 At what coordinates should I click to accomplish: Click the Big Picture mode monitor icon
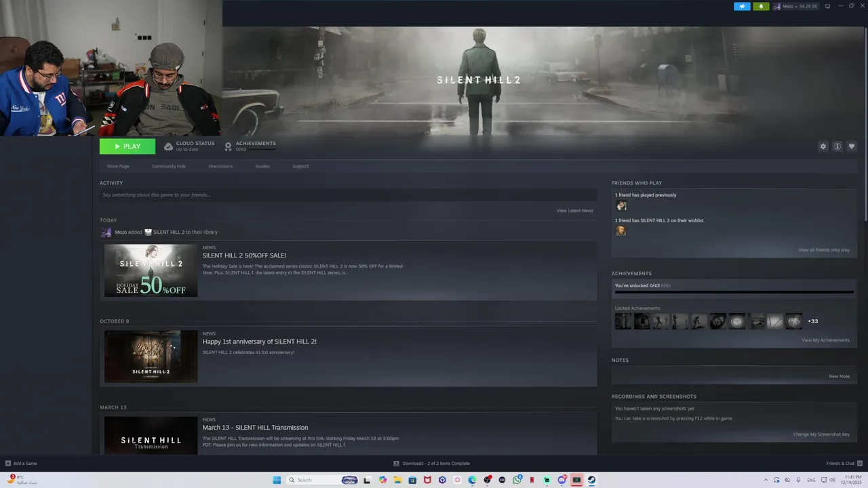pos(827,6)
